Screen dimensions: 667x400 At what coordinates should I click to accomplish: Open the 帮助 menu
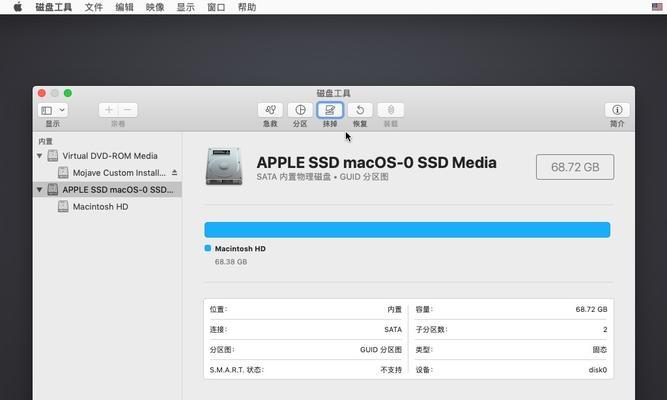[x=247, y=7]
